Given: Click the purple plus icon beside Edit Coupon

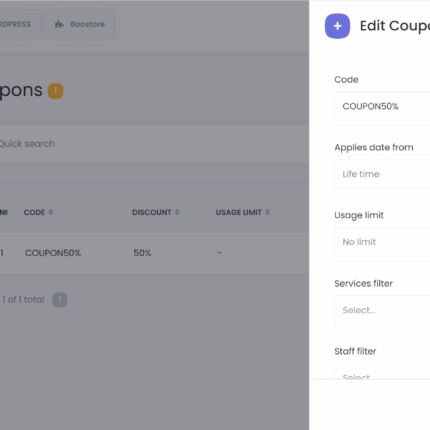Looking at the screenshot, I should [x=337, y=26].
